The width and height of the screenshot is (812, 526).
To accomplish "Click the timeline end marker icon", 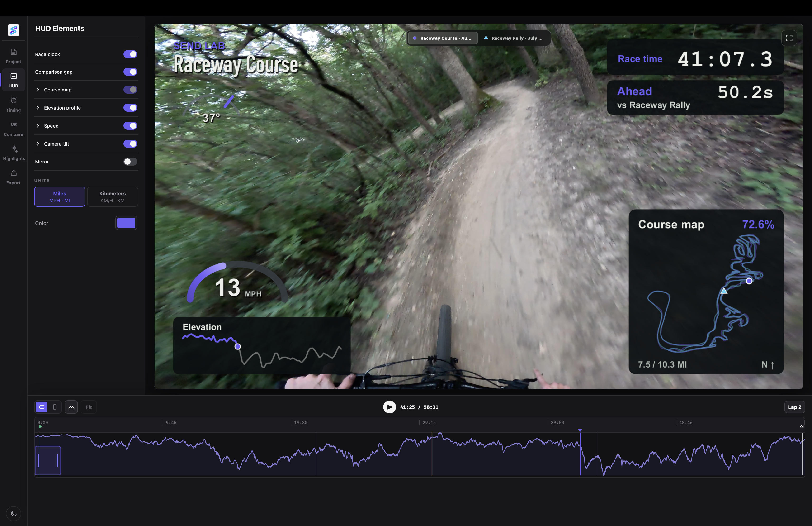I will click(802, 426).
